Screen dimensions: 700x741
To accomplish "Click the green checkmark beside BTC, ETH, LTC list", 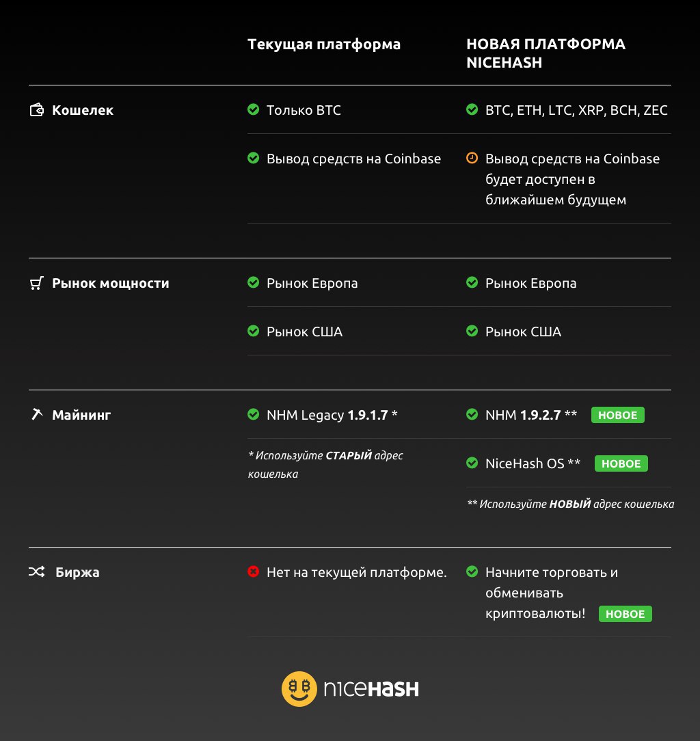I will pyautogui.click(x=472, y=110).
